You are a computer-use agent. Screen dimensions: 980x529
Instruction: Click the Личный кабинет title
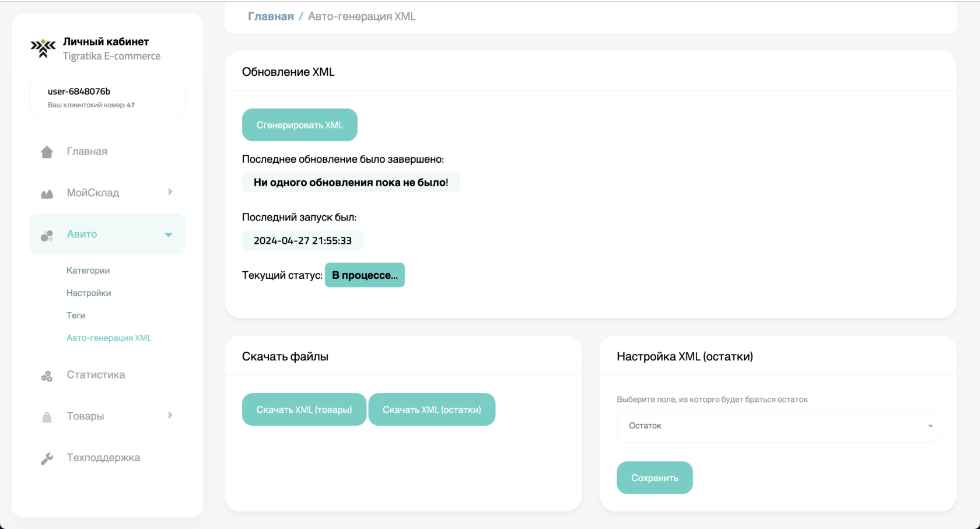(x=106, y=41)
